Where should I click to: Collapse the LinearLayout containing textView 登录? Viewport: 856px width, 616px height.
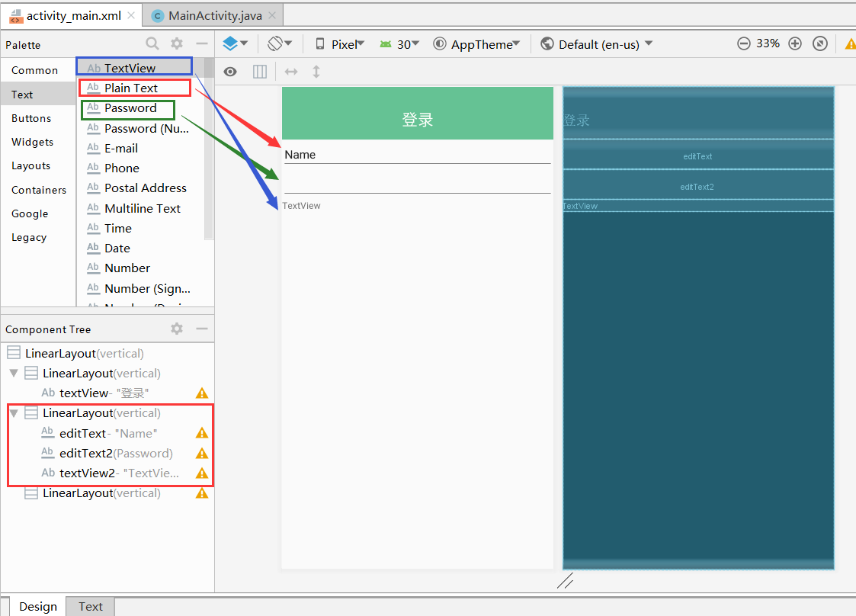tap(14, 373)
